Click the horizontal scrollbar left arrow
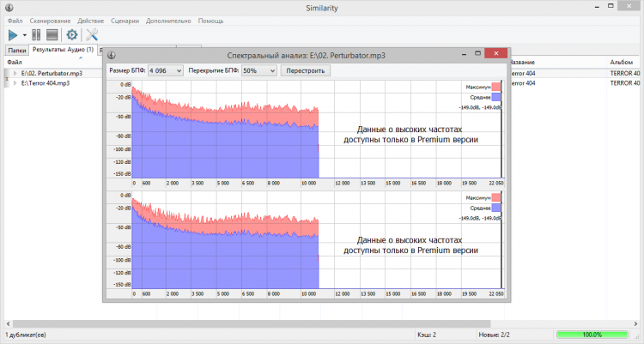 9,324
